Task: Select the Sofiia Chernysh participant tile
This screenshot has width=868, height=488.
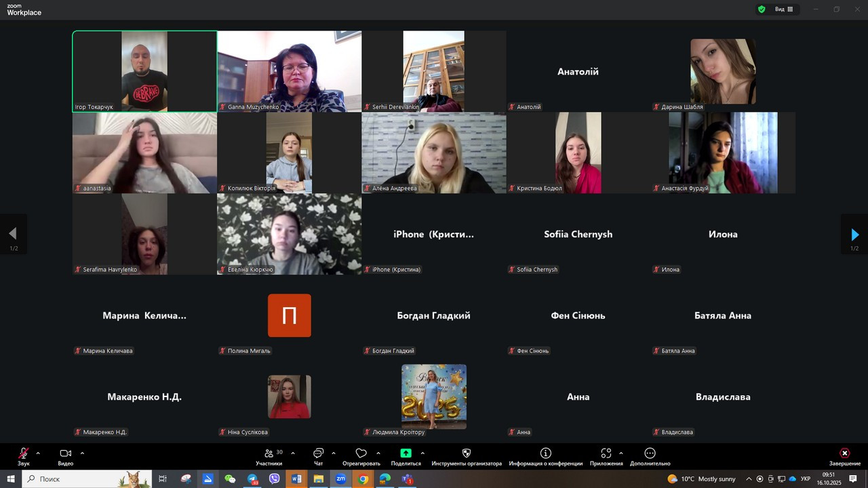Action: (578, 234)
